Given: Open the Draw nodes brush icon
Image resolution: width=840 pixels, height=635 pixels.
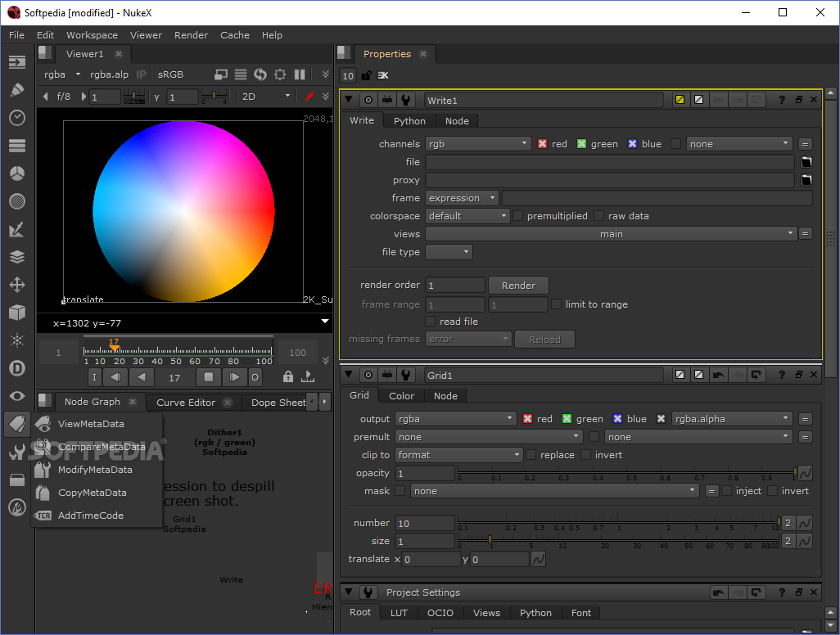Looking at the screenshot, I should tap(17, 90).
